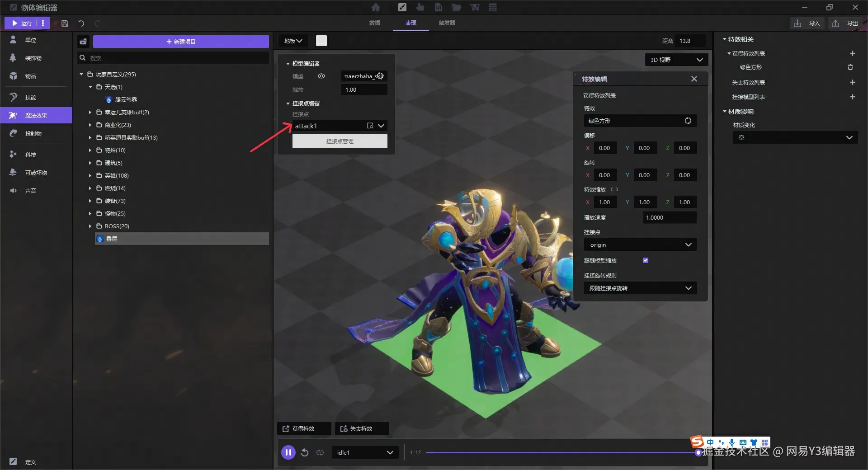Add an entry to 挂接模型列表 with plus
868x470 pixels.
(852, 97)
